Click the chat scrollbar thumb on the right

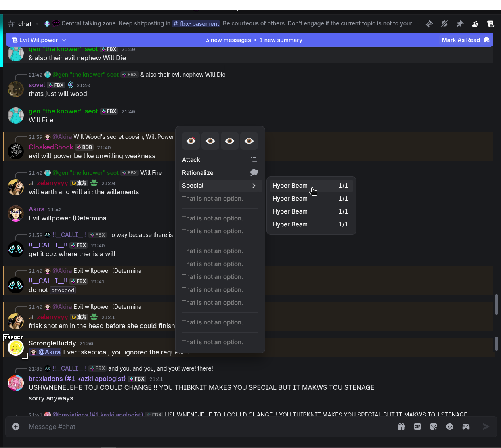point(496,304)
